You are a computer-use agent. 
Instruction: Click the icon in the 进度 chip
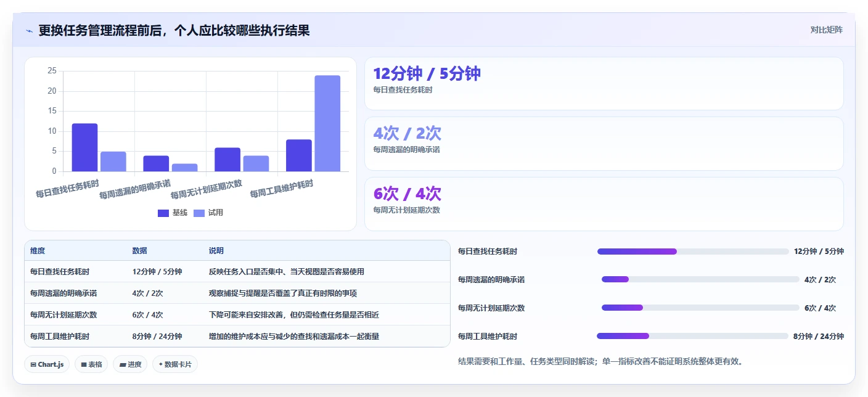122,364
